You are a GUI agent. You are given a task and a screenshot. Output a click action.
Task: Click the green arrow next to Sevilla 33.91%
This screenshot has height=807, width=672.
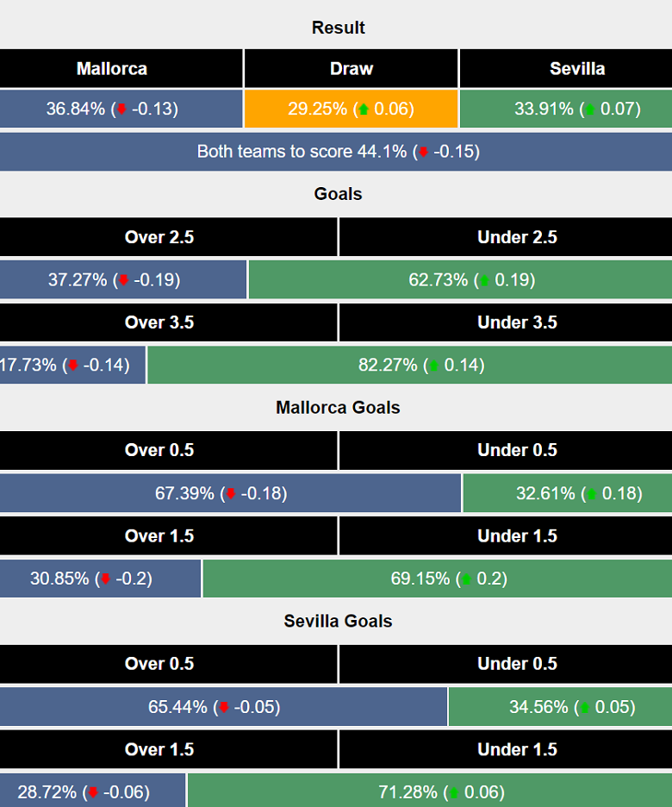coord(590,109)
